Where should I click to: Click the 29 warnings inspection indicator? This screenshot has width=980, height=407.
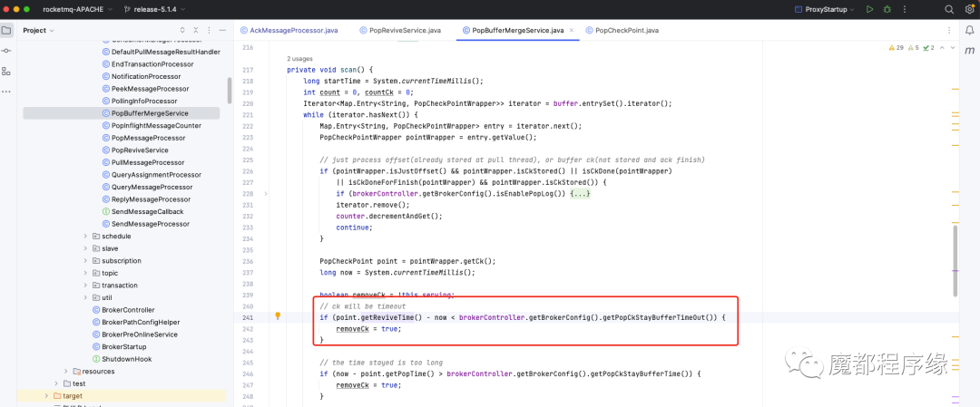pos(897,48)
